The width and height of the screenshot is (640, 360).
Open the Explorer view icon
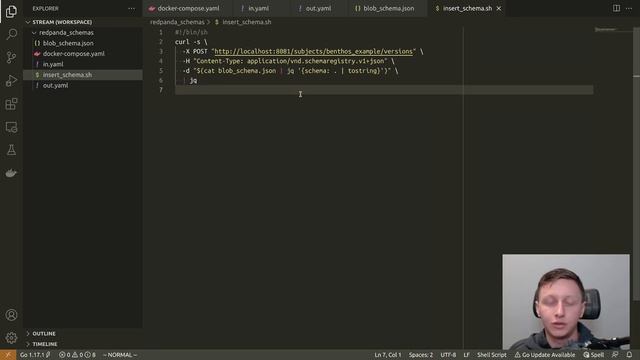11,11
